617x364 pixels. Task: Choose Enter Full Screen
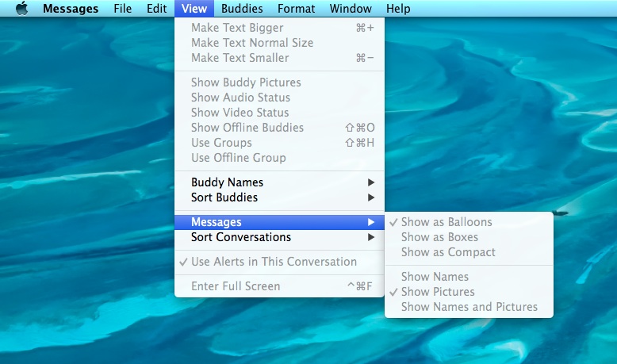[279, 286]
